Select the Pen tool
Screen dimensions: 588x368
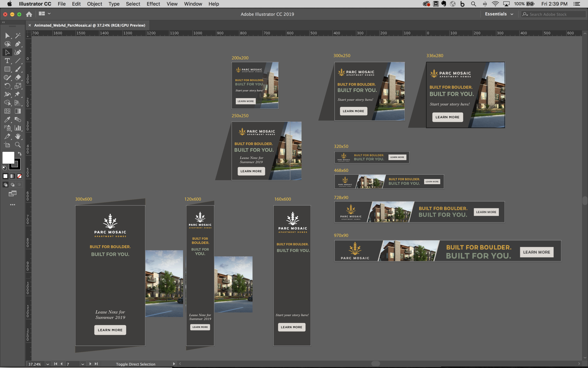[18, 44]
